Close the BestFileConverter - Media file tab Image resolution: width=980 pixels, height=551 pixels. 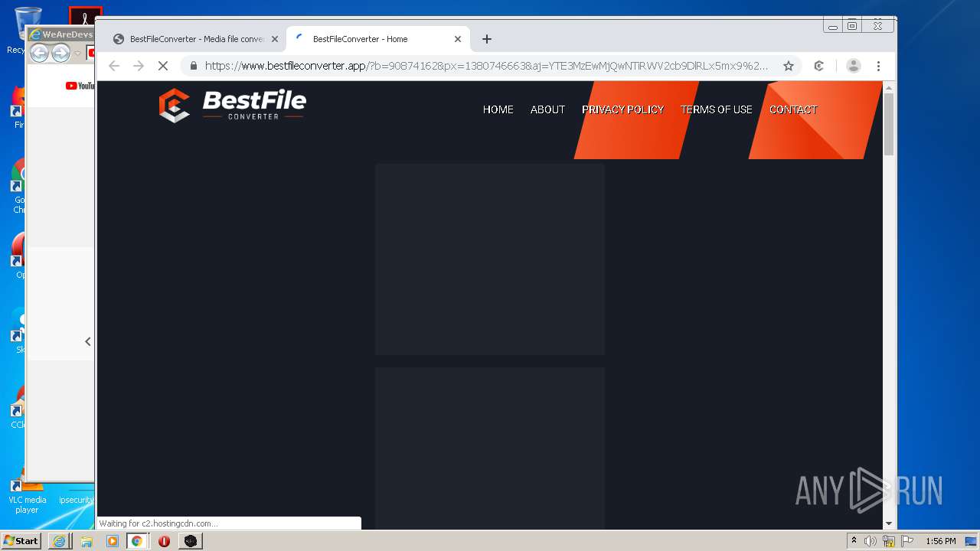point(275,39)
